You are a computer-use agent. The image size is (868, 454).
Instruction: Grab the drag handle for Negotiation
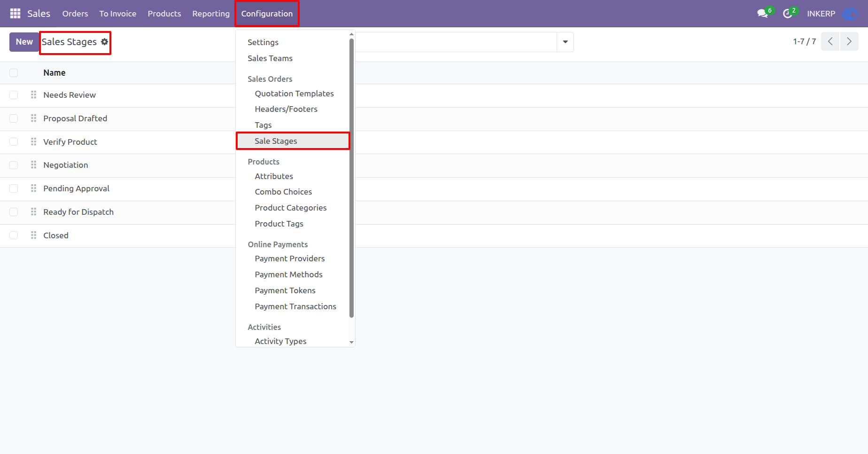pyautogui.click(x=33, y=165)
